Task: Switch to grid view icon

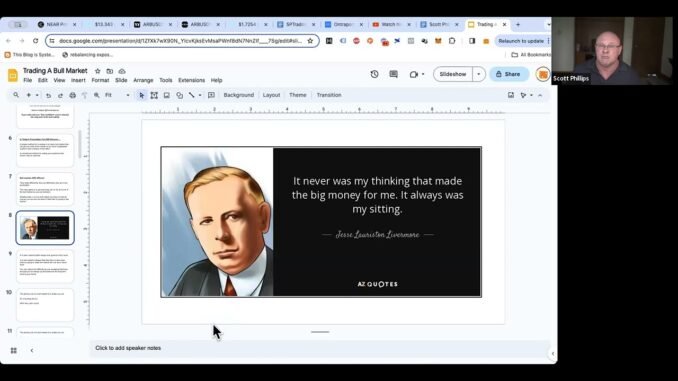Action: pos(13,351)
